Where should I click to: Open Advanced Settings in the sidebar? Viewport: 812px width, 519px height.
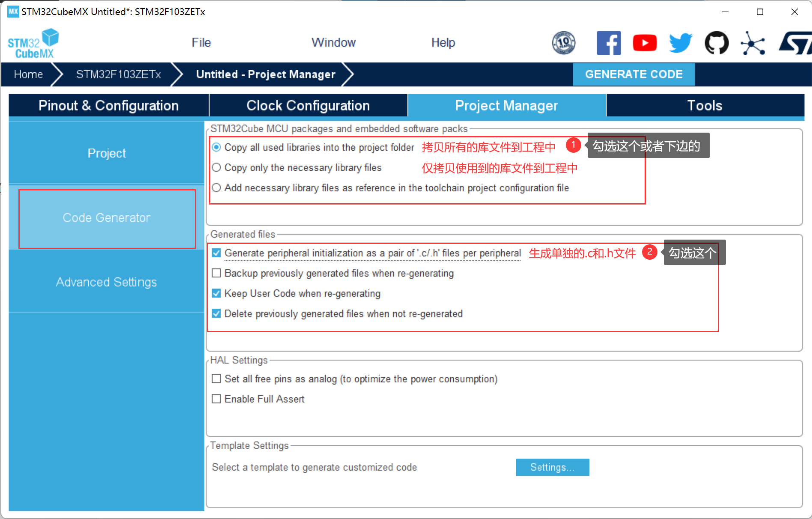click(x=106, y=282)
